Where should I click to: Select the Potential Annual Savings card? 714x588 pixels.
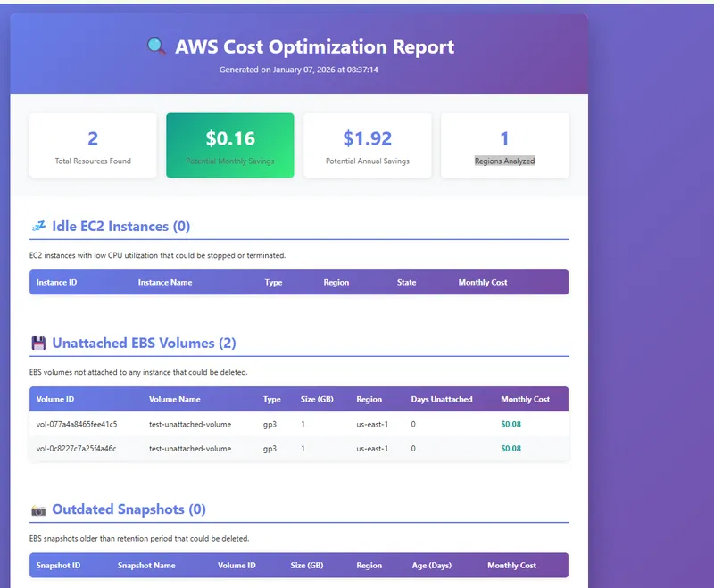368,145
